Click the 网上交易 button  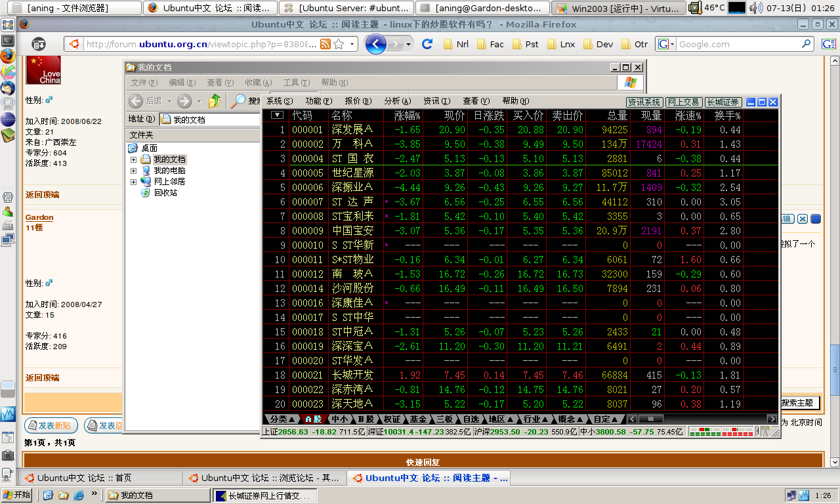coord(683,102)
